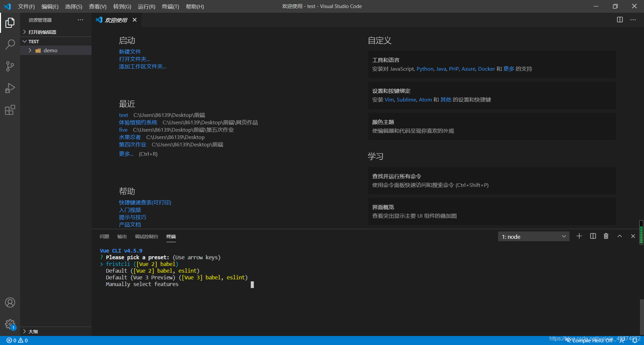644x345 pixels.
Task: Open the 运行(R) menu
Action: (x=147, y=6)
